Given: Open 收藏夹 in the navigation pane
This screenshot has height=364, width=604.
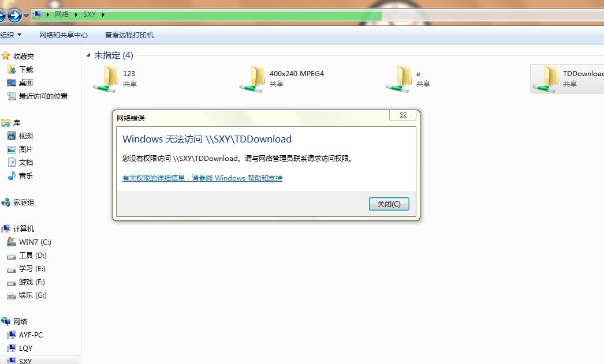Looking at the screenshot, I should tap(24, 56).
